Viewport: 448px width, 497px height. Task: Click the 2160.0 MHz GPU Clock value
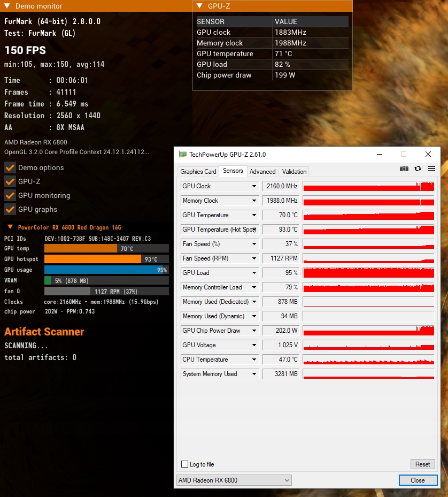281,186
